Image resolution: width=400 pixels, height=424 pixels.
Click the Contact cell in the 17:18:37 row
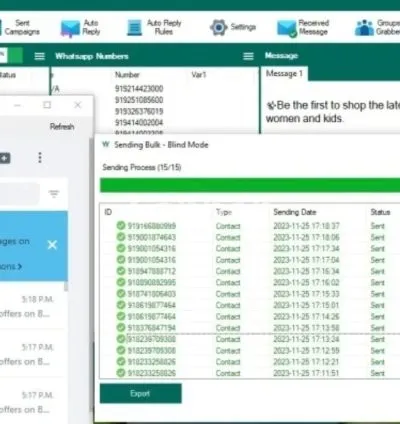point(228,226)
